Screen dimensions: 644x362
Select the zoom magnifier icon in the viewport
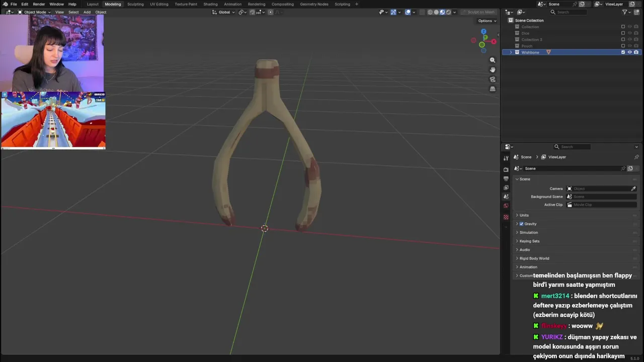pos(493,60)
